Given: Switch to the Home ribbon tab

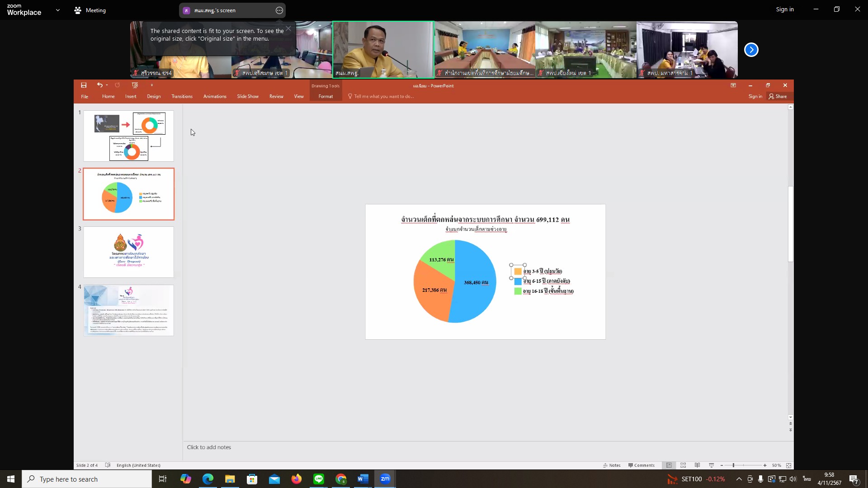Looking at the screenshot, I should point(108,96).
